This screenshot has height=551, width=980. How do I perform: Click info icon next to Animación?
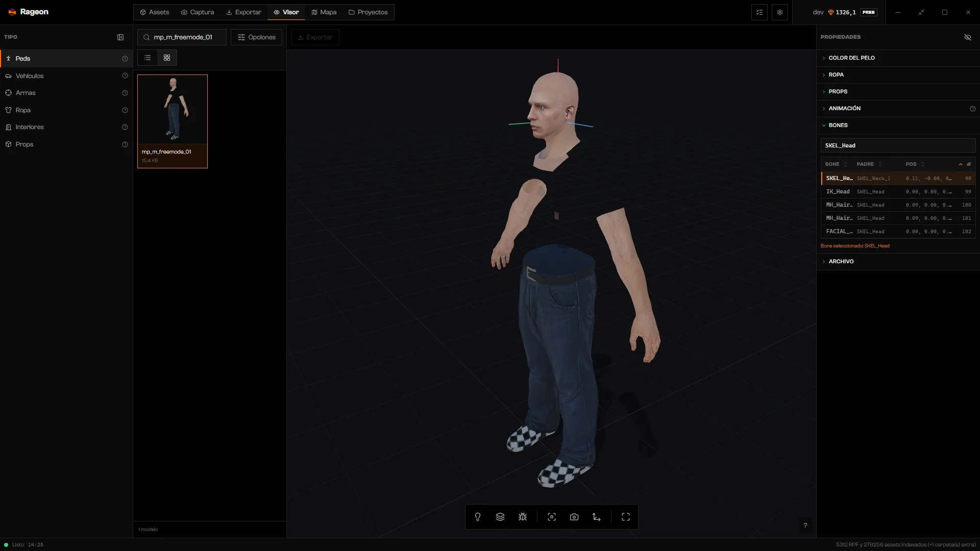pyautogui.click(x=973, y=109)
